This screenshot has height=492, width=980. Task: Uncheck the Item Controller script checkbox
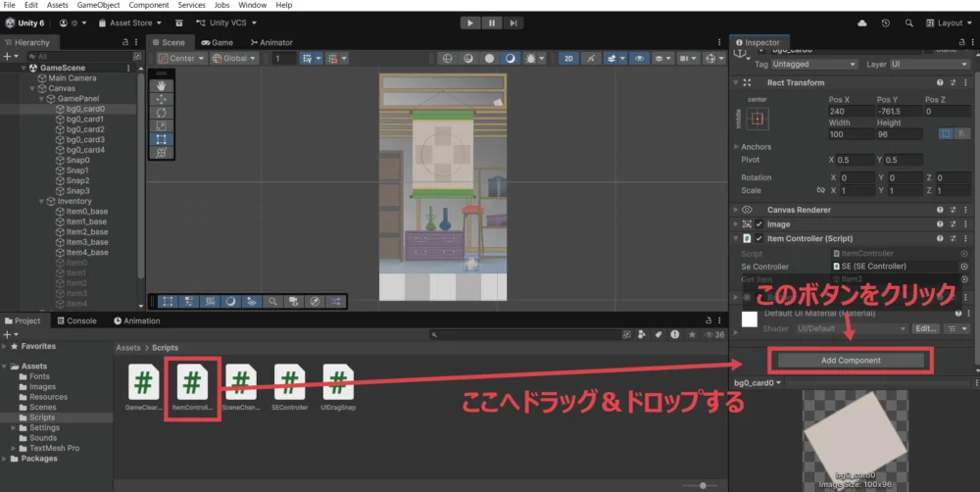coord(759,238)
